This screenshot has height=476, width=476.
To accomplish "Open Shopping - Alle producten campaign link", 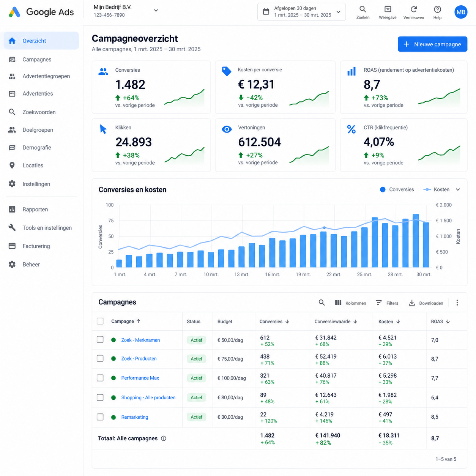I will (148, 398).
